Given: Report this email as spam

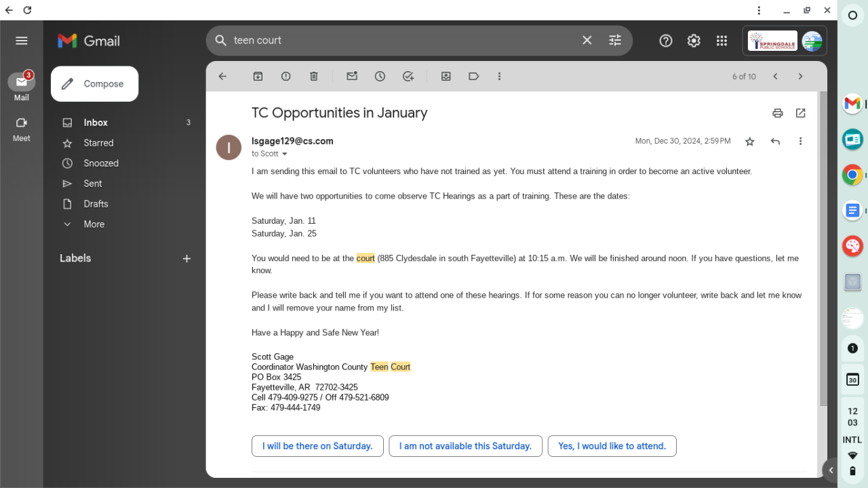Looking at the screenshot, I should coord(285,77).
